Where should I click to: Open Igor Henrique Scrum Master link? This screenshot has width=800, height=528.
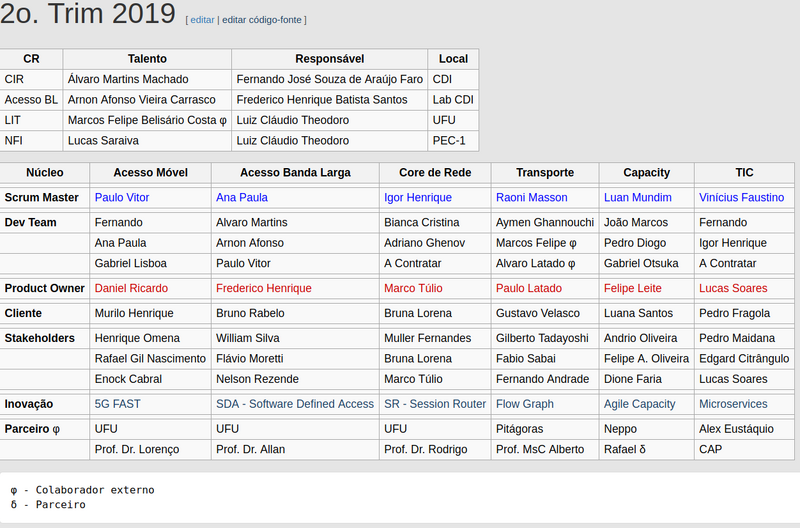click(418, 198)
